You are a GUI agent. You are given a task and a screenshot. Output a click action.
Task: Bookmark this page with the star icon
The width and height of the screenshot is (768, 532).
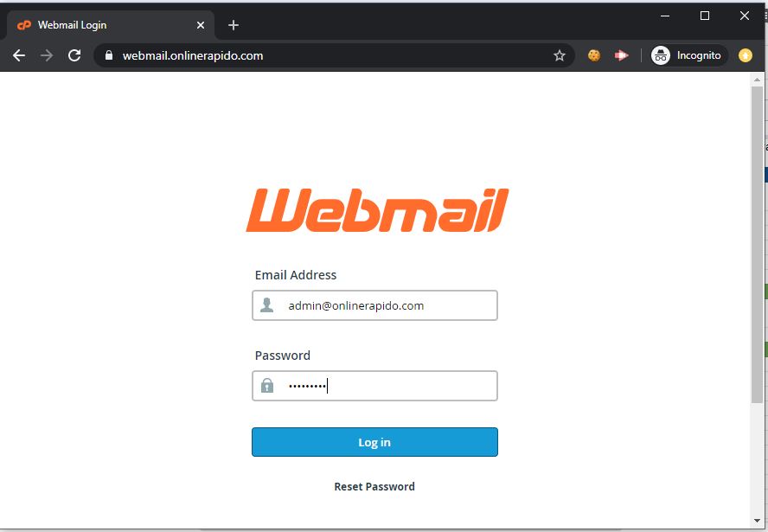point(560,55)
